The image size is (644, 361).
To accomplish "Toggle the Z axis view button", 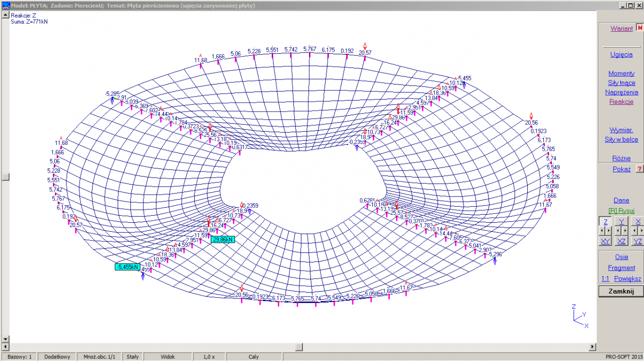I will tap(605, 221).
